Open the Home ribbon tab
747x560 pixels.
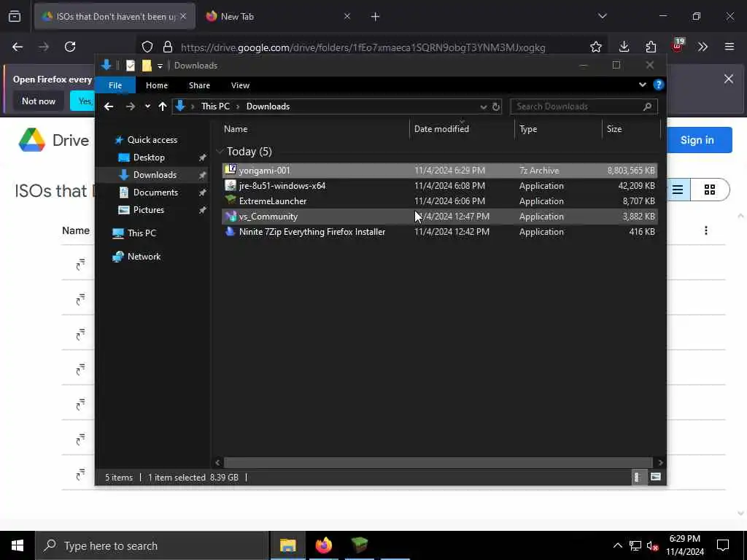click(x=157, y=85)
